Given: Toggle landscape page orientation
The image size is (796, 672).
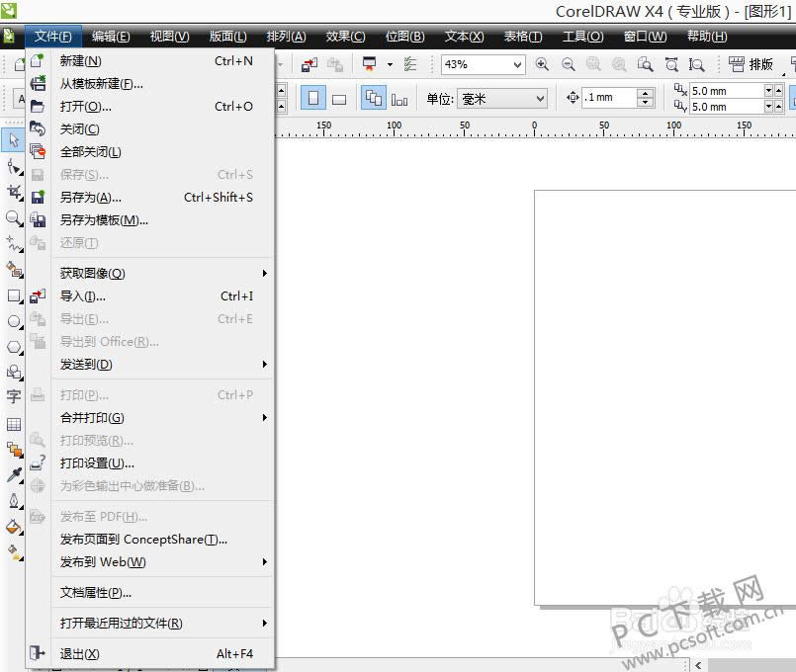Looking at the screenshot, I should (339, 98).
